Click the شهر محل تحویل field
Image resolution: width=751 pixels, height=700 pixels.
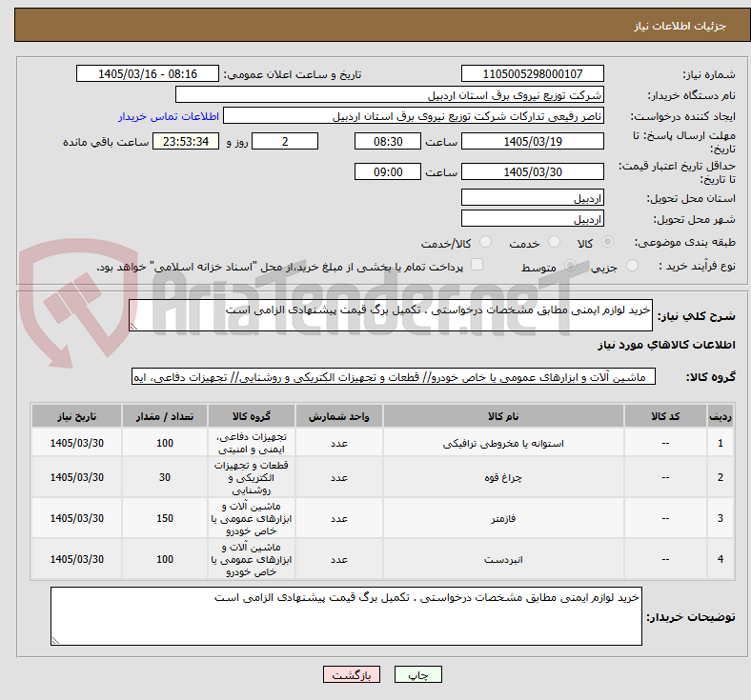(532, 219)
